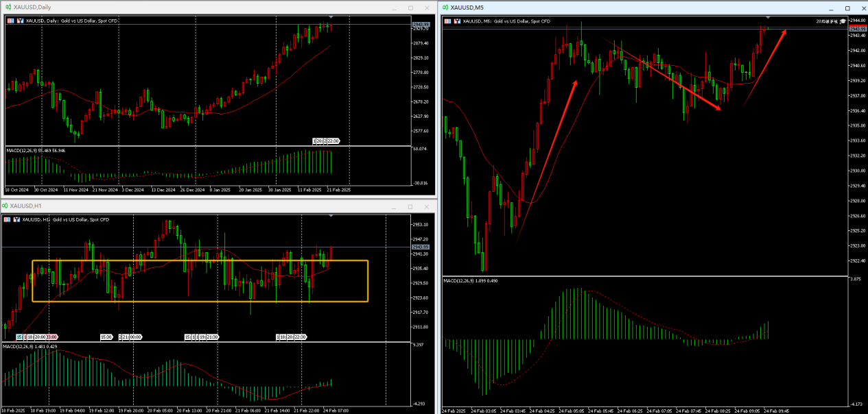Click the 'XAUUSD, H1: Gold vs US Dollar' chart caption
This screenshot has height=414, width=868.
pos(66,219)
